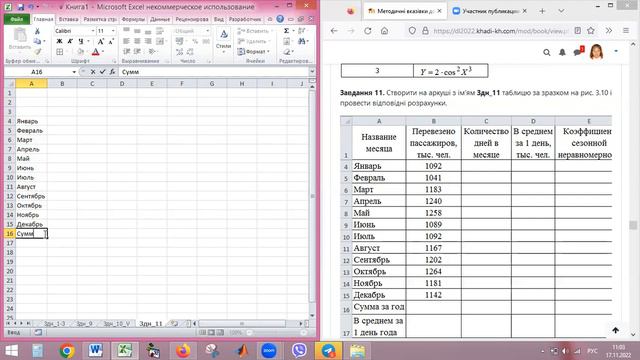Click column B header in Excel
Screen dimensions: 640x360
point(62,84)
